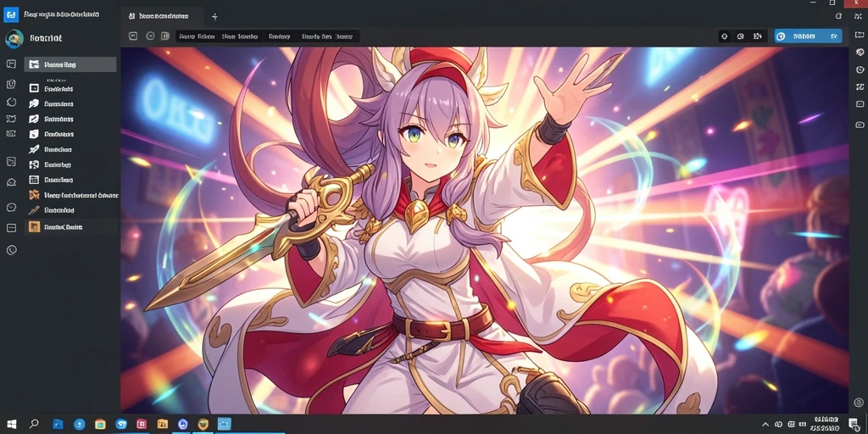Open taskbar search with the magnifier icon
868x434 pixels.
tap(34, 424)
